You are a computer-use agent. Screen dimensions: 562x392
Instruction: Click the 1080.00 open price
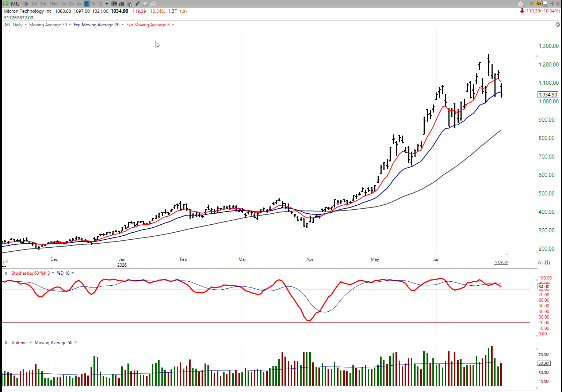click(x=63, y=11)
